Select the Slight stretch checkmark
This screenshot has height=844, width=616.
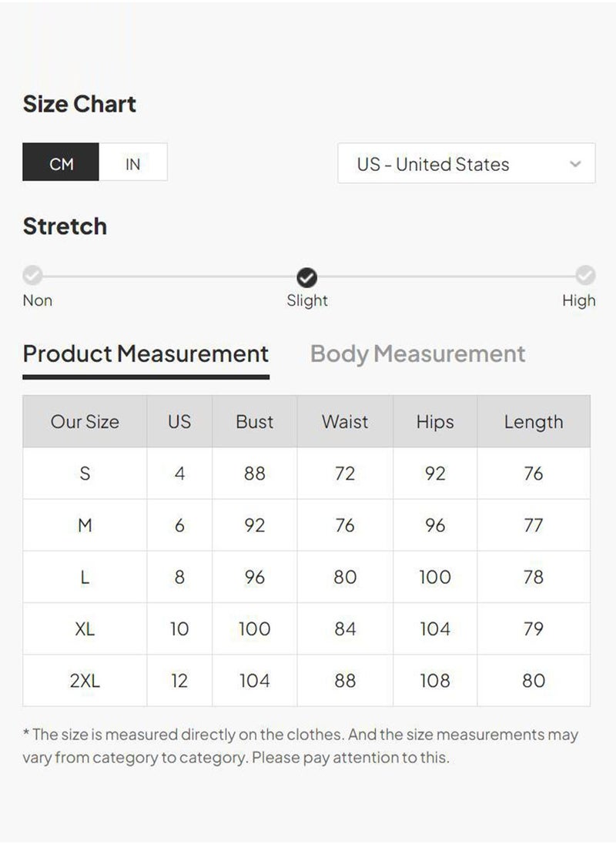coord(306,277)
